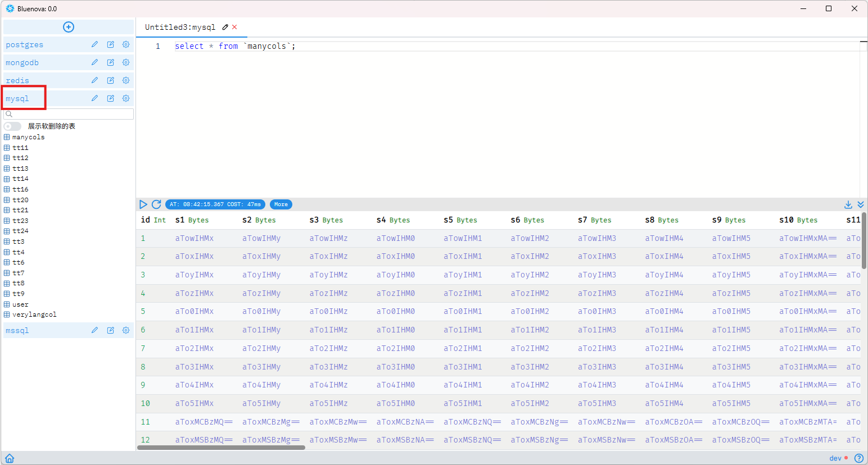The image size is (868, 465).
Task: Click cell aToxMCBzMQ== in row 11
Action: click(x=204, y=422)
